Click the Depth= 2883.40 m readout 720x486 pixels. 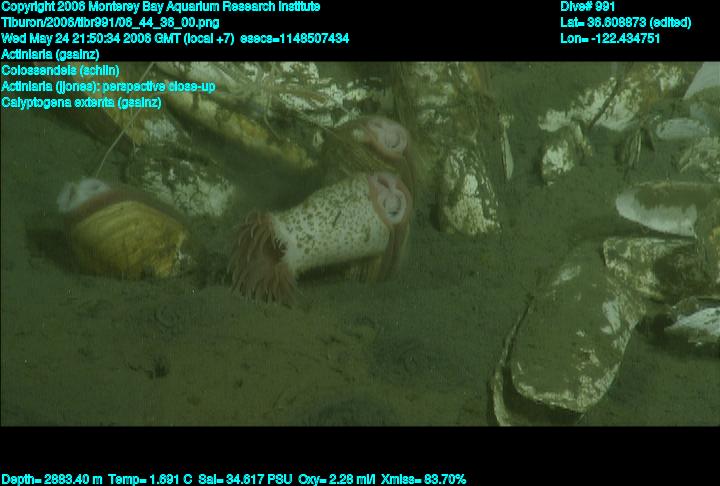pyautogui.click(x=52, y=480)
